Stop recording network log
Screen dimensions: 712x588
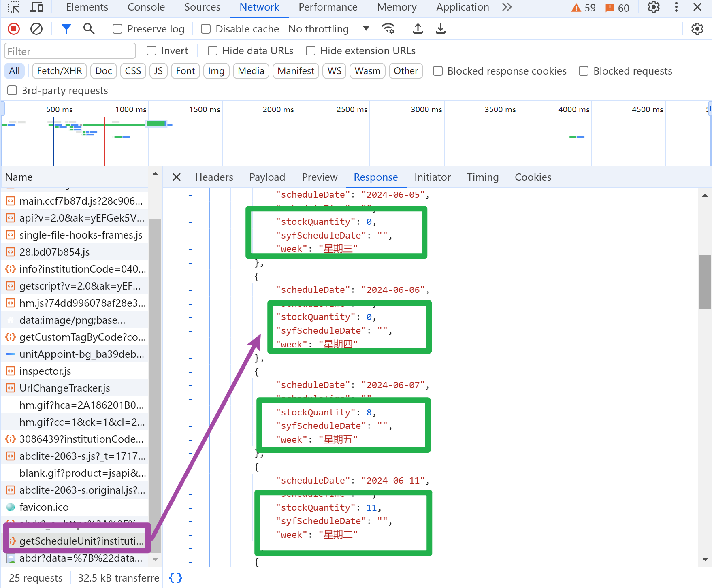pos(14,29)
